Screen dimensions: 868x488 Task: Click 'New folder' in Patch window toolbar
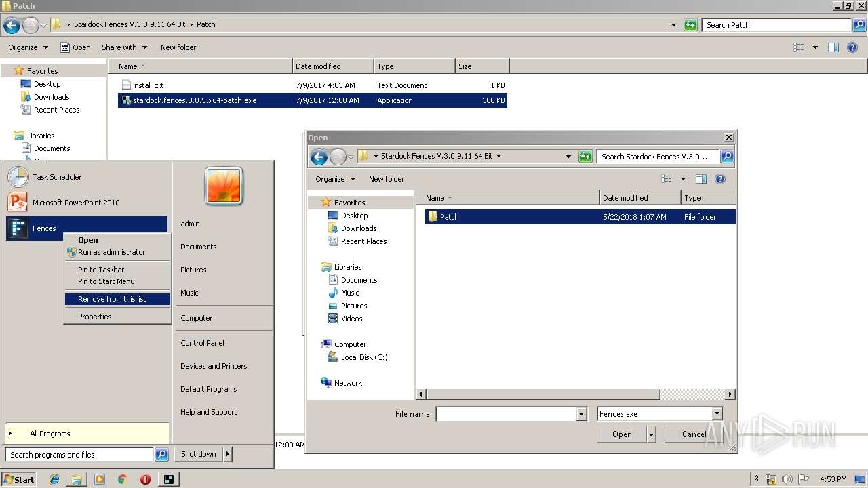pyautogui.click(x=178, y=47)
